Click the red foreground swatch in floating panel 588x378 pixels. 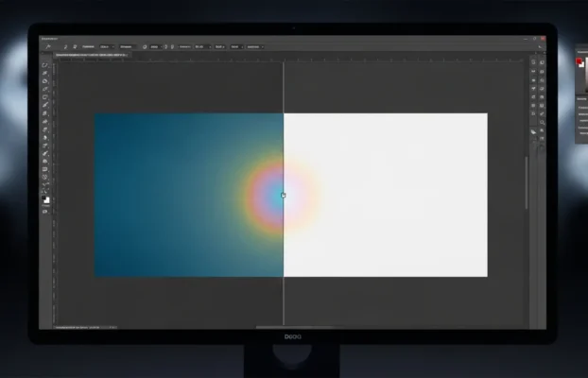(x=579, y=61)
